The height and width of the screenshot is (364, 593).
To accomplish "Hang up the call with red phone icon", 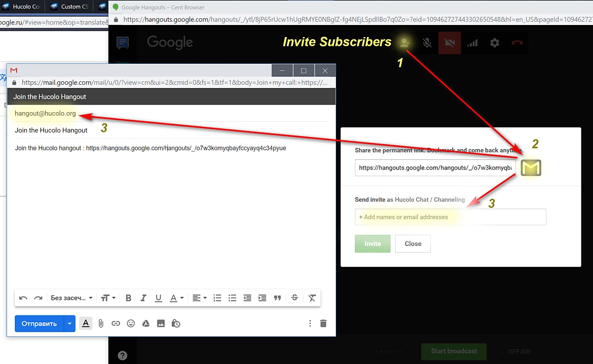I will click(517, 43).
